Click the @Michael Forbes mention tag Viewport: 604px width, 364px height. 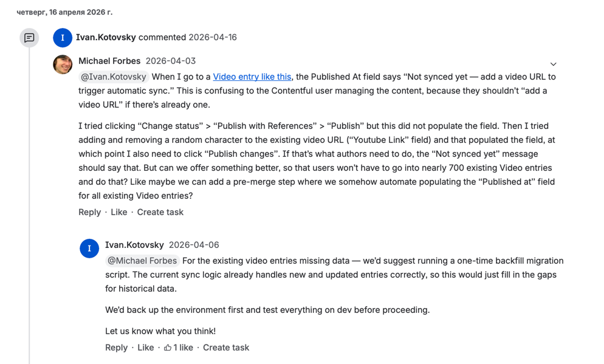click(142, 261)
